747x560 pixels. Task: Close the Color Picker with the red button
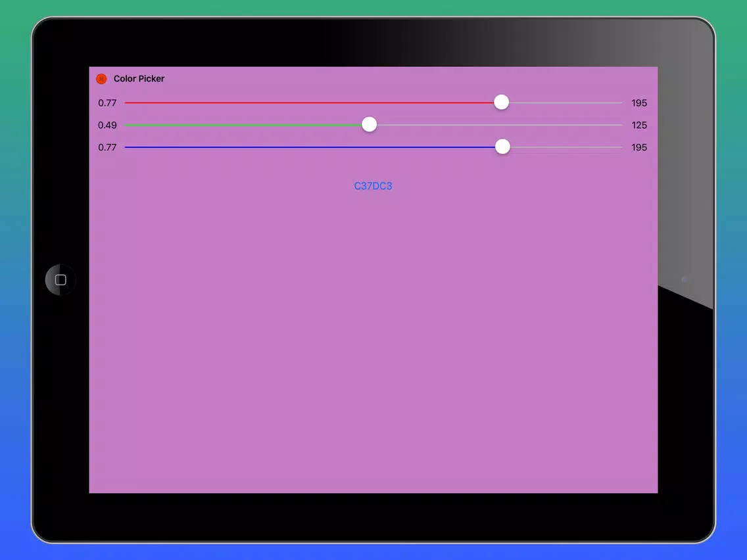101,79
